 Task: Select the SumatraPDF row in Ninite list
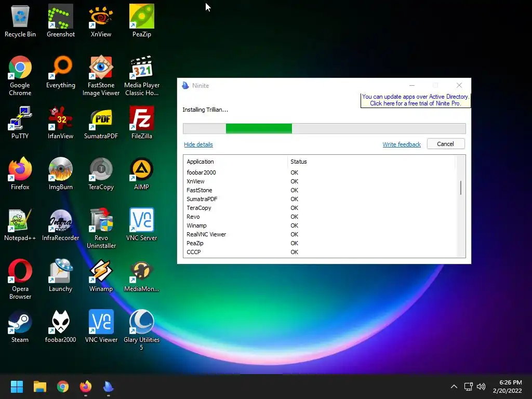tap(320, 199)
